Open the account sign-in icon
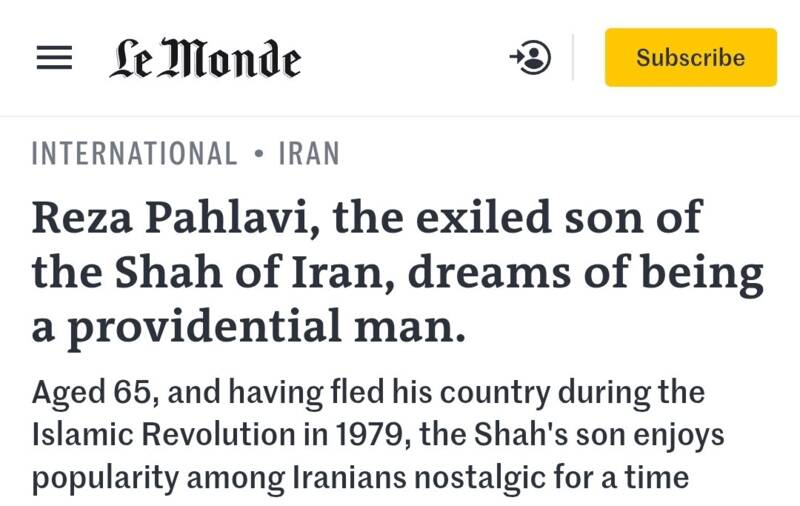 pyautogui.click(x=530, y=58)
